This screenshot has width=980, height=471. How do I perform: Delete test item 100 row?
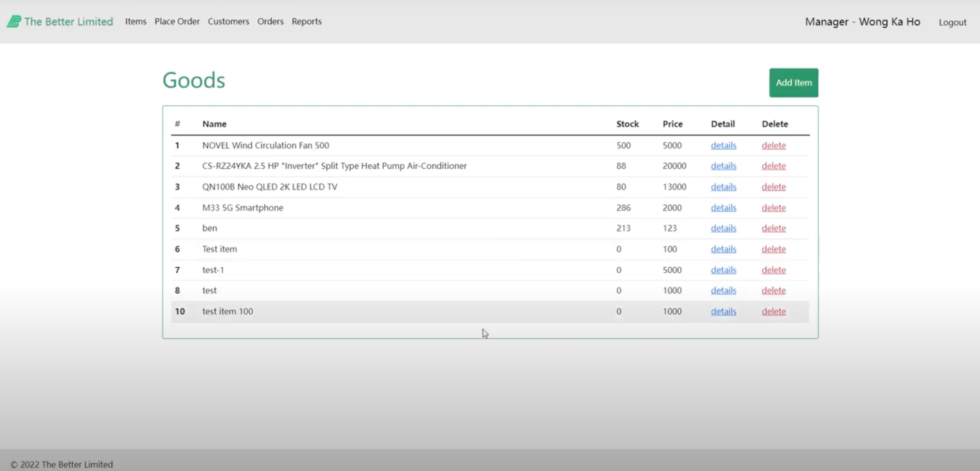click(x=773, y=311)
